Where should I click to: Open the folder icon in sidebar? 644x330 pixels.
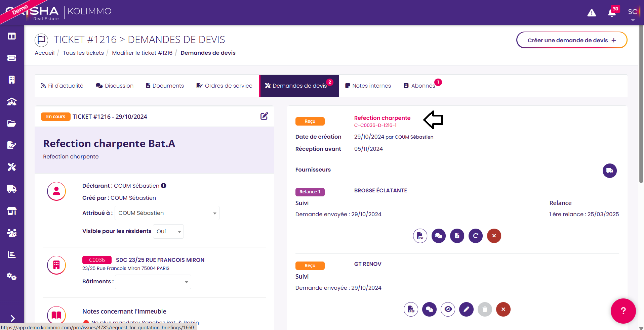click(12, 124)
